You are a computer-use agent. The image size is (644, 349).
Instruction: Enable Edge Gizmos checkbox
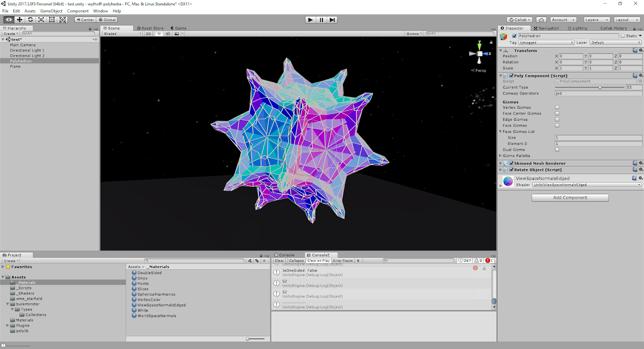[557, 119]
